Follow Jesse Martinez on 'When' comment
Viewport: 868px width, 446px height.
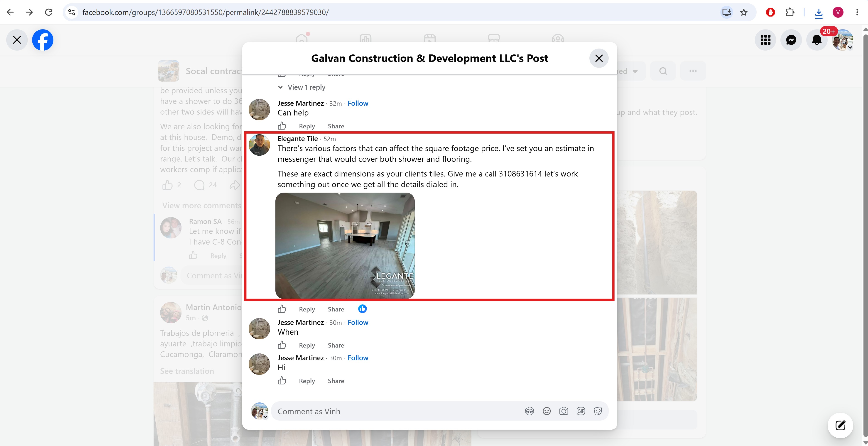358,322
